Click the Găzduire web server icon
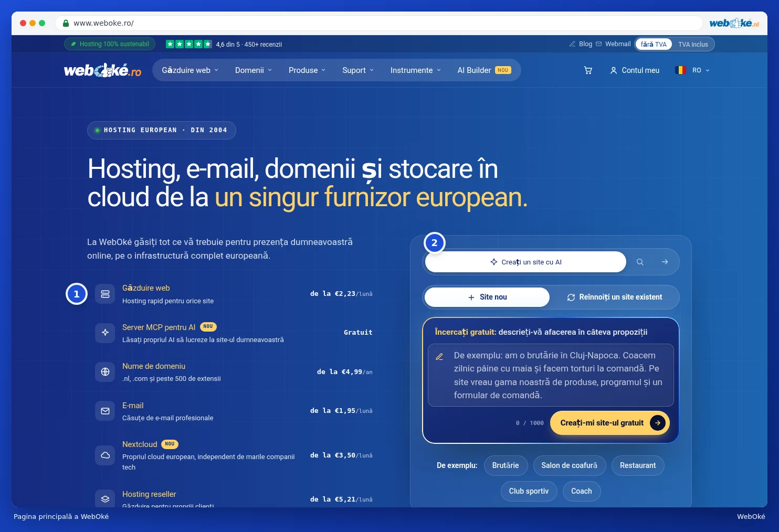Screen dimensions: 779x532 point(105,294)
